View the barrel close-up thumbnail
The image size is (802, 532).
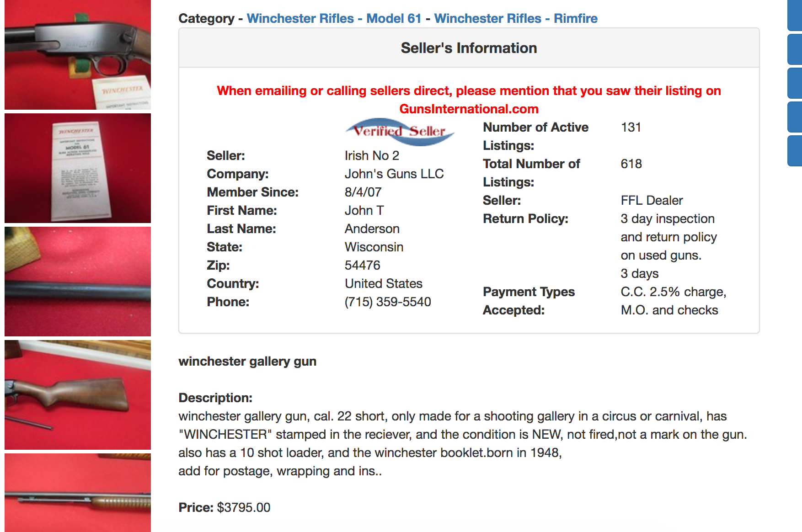pyautogui.click(x=78, y=282)
